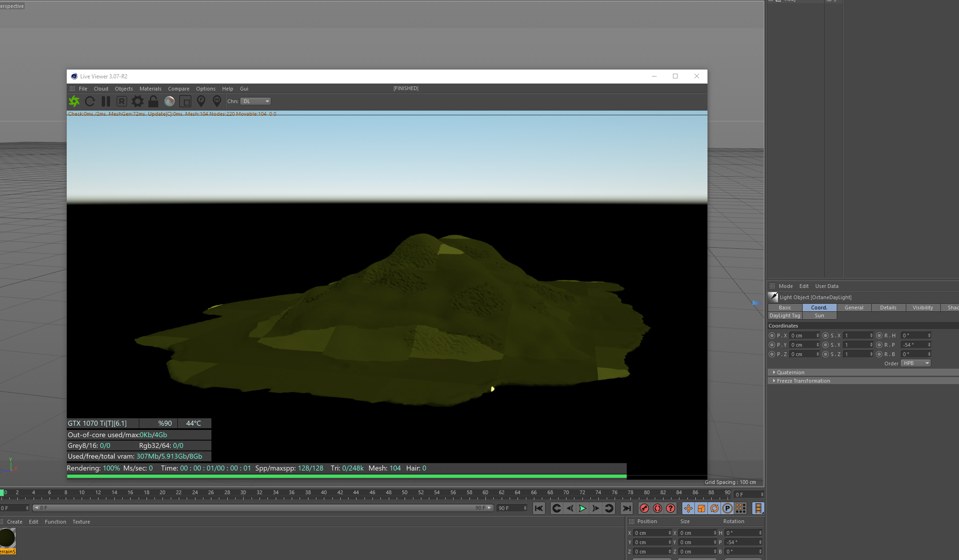This screenshot has width=959, height=560.
Task: Go to start of timeline
Action: pos(539,508)
